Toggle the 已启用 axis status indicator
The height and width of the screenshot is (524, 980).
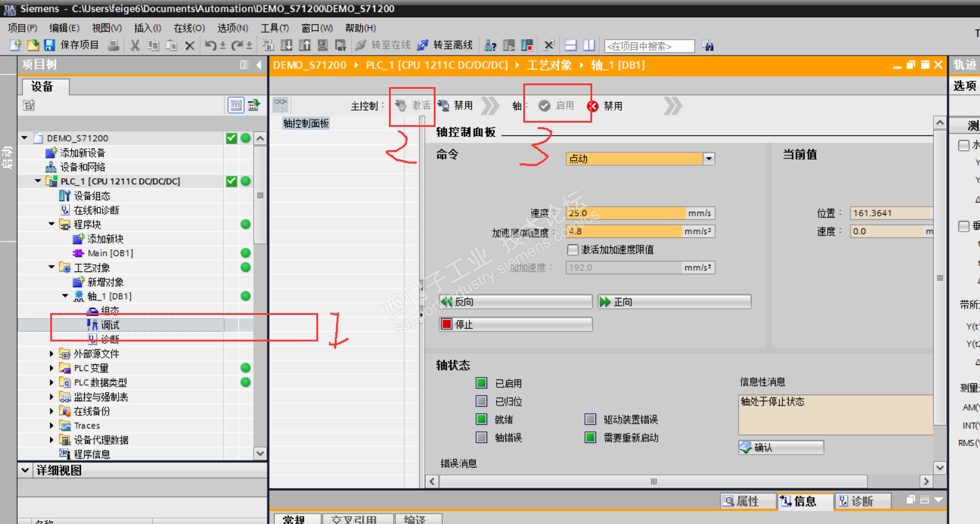click(x=482, y=383)
